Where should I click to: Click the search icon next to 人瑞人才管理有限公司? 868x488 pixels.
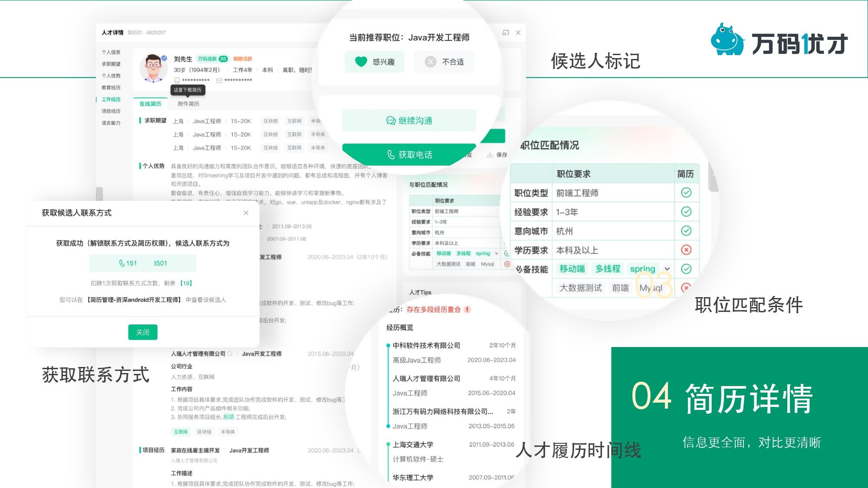(x=230, y=354)
